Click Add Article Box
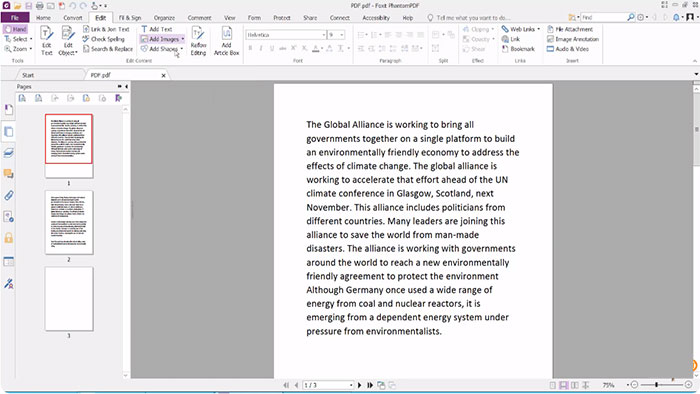The width and height of the screenshot is (700, 394). (x=226, y=41)
